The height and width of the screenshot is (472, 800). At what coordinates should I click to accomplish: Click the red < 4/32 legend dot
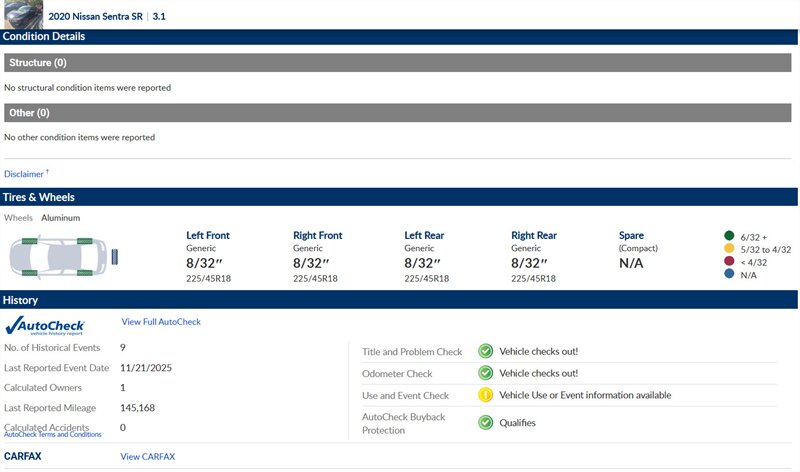pyautogui.click(x=729, y=262)
